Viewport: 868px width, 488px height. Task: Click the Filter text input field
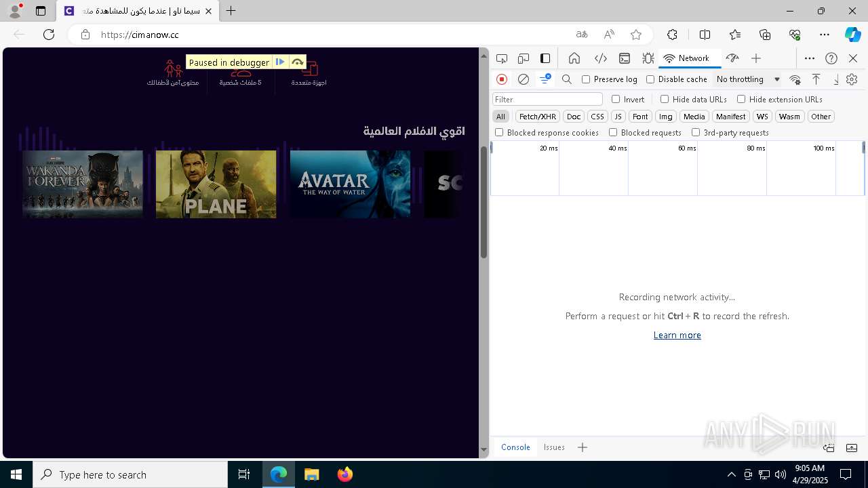coord(547,99)
